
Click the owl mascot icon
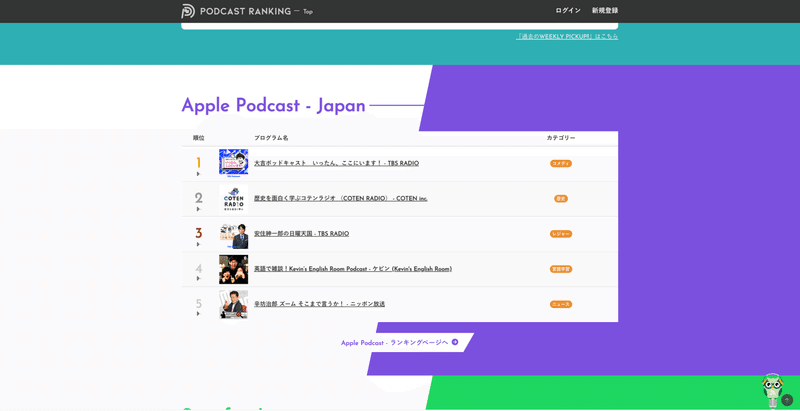coord(772,390)
